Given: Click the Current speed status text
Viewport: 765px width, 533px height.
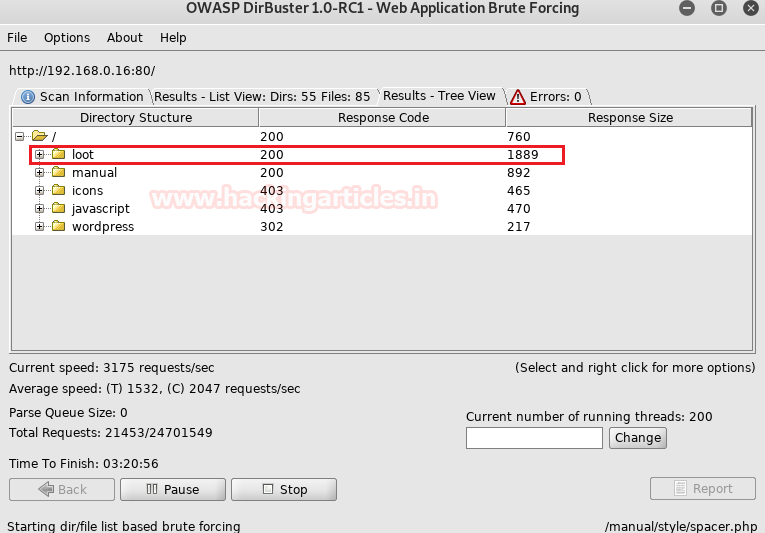Looking at the screenshot, I should [x=112, y=368].
